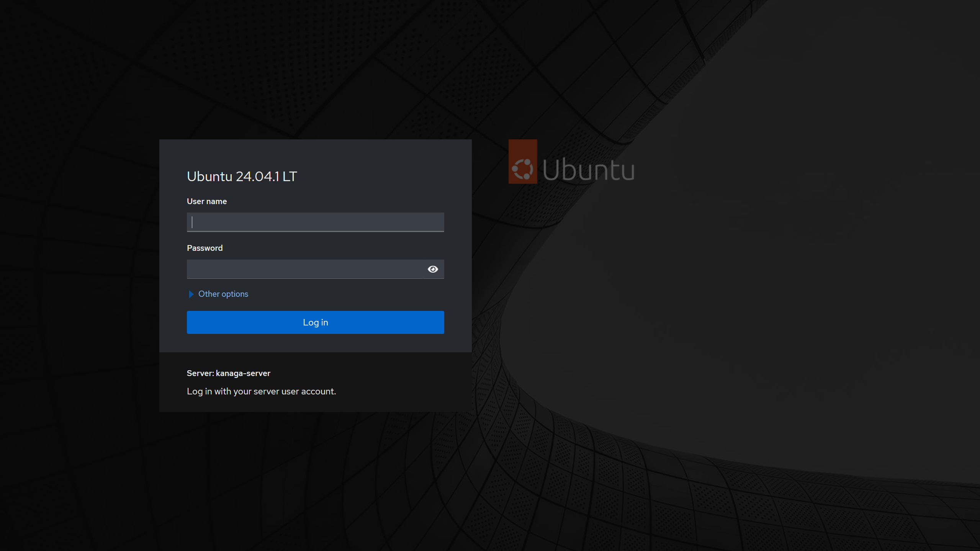This screenshot has width=980, height=551.
Task: Focus the Password input field
Action: pos(305,269)
